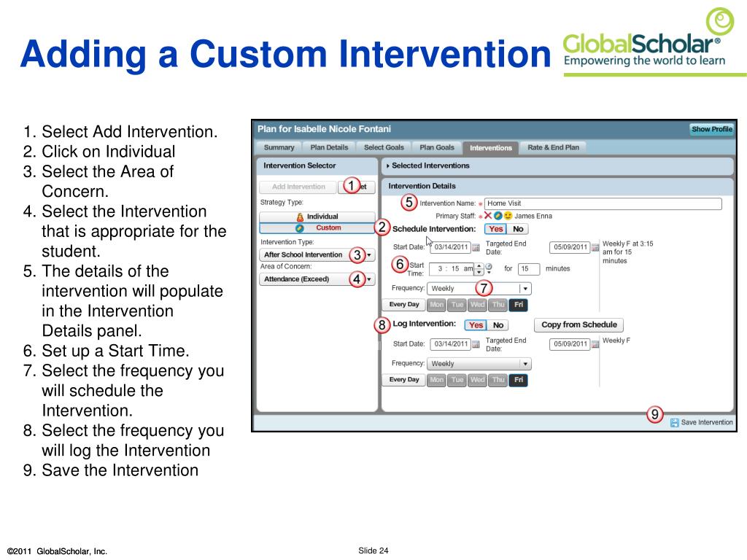
Task: Click the 'Intervention Details' panel heading
Action: (x=422, y=186)
